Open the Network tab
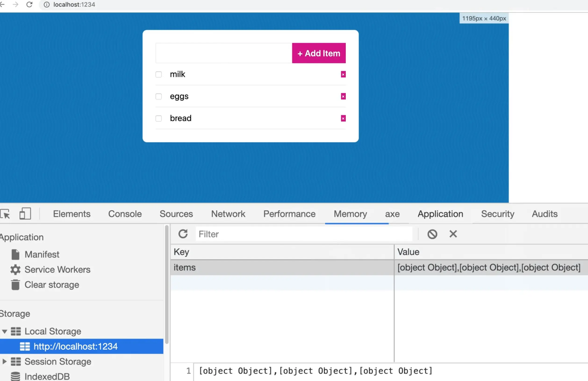Screen dimensions: 588x381 (x=228, y=214)
